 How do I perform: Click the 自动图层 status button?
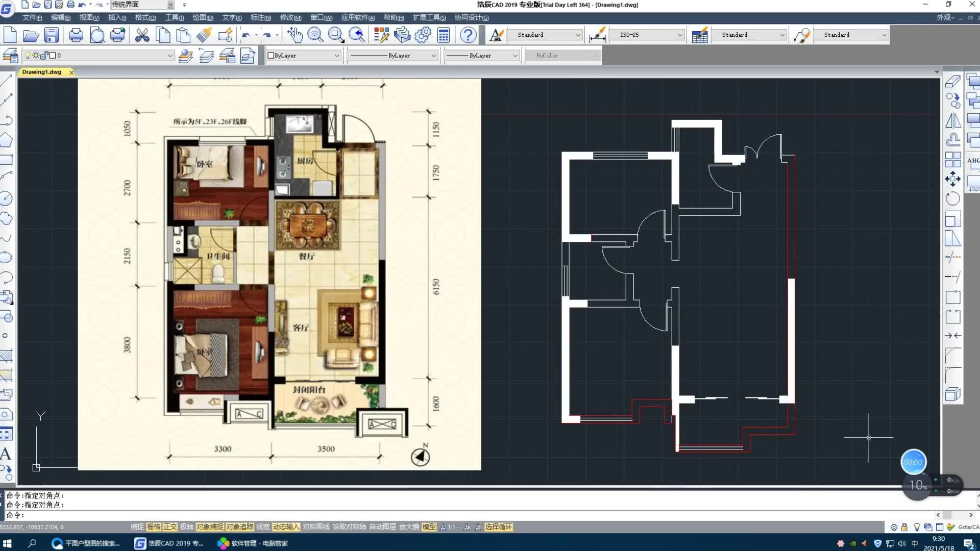tap(383, 527)
